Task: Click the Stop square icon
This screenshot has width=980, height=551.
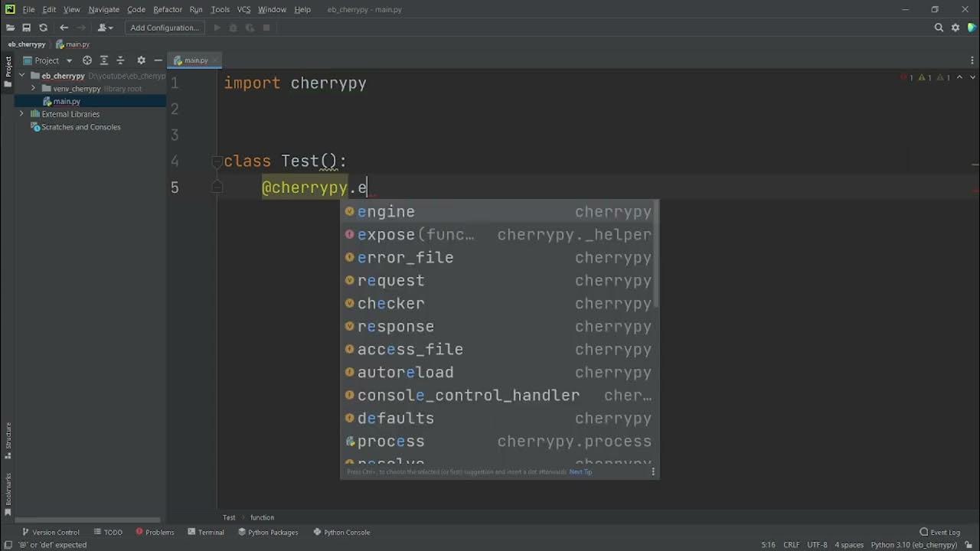Action: [266, 28]
